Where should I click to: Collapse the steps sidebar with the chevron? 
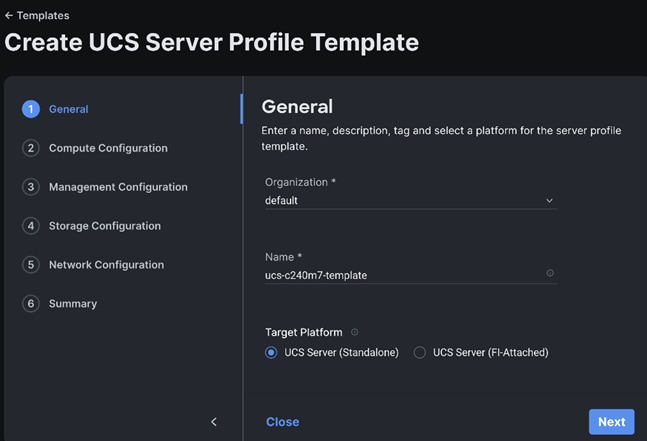214,422
